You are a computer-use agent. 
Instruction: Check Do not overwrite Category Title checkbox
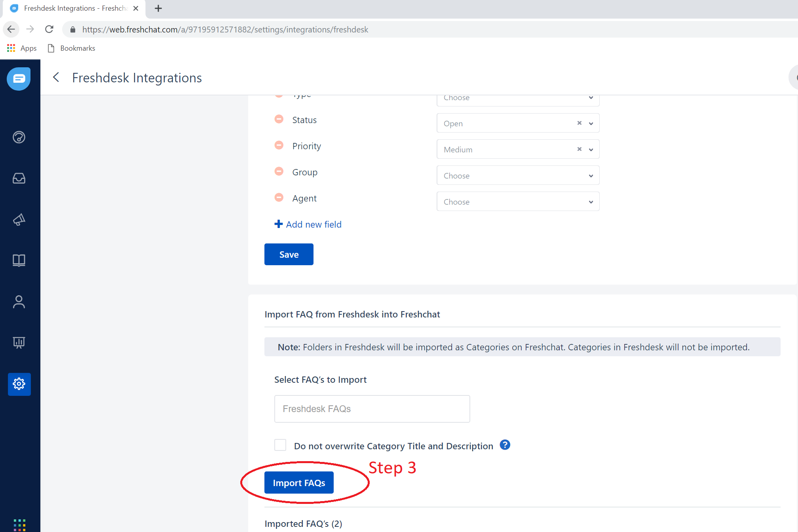coord(280,445)
